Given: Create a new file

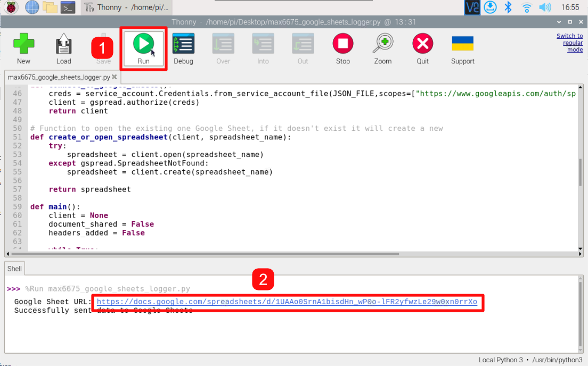Looking at the screenshot, I should [23, 48].
